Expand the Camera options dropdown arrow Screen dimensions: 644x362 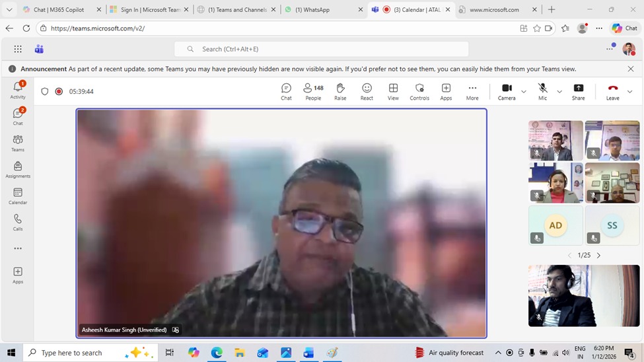coord(524,92)
